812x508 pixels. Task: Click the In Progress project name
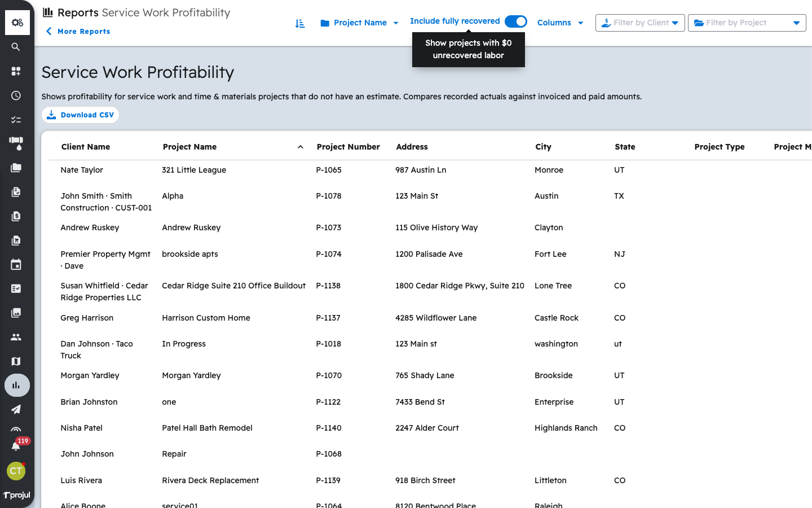[184, 344]
